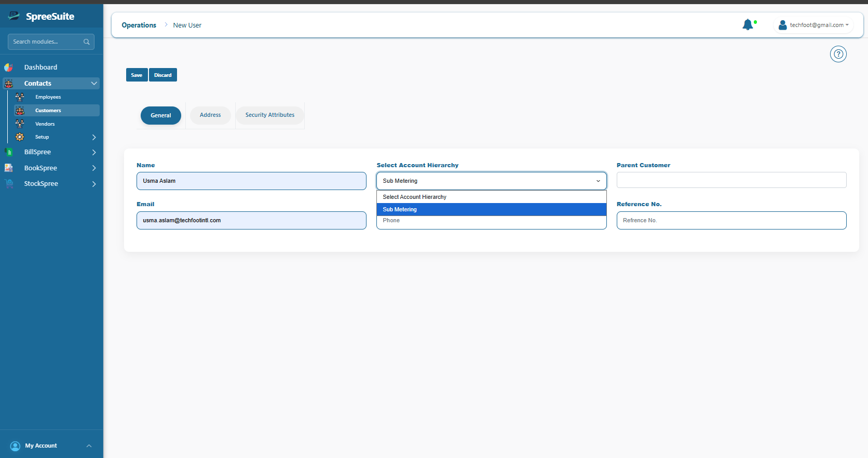Click the Phone field below the dropdown

491,222
